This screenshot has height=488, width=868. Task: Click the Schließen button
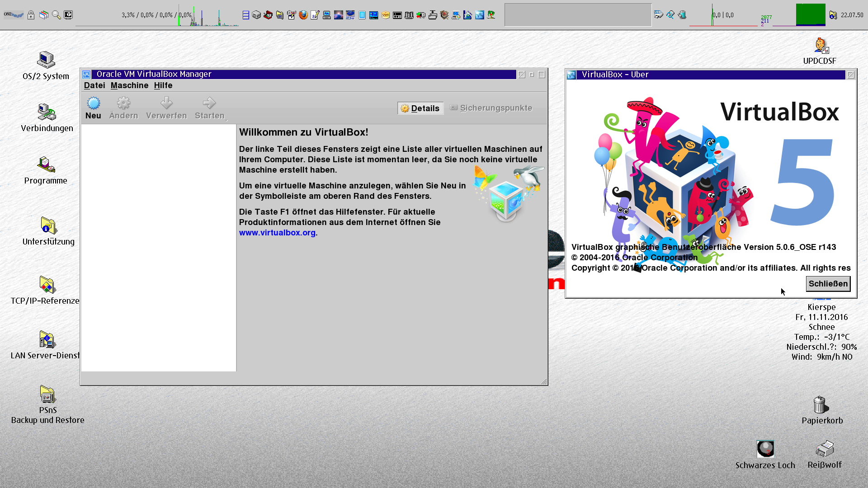(x=828, y=284)
